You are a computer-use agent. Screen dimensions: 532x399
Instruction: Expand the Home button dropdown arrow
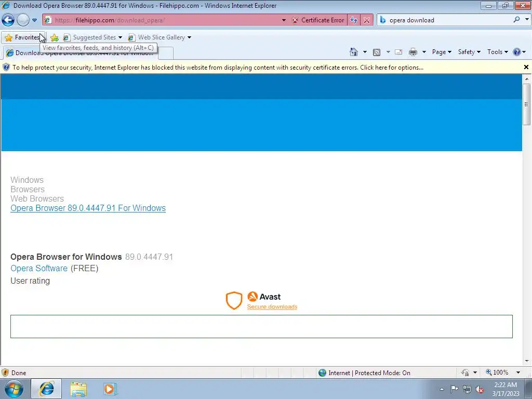click(365, 52)
